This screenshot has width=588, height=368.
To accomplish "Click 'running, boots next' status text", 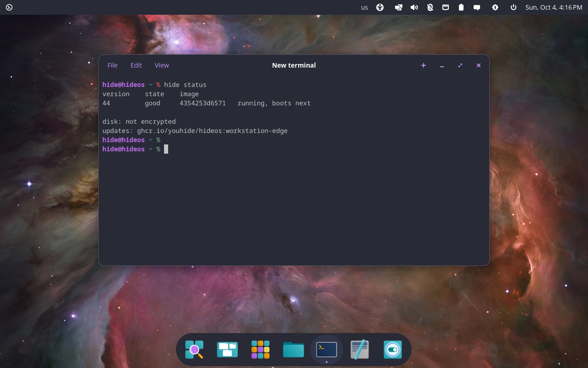I will [x=274, y=103].
